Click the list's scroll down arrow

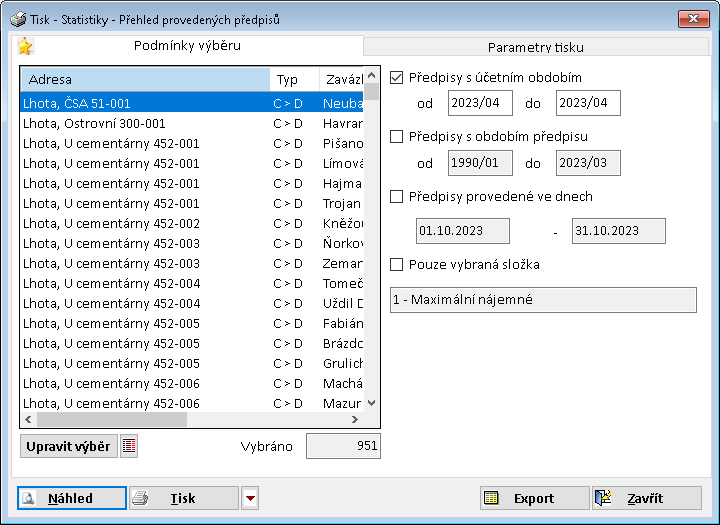(x=372, y=402)
